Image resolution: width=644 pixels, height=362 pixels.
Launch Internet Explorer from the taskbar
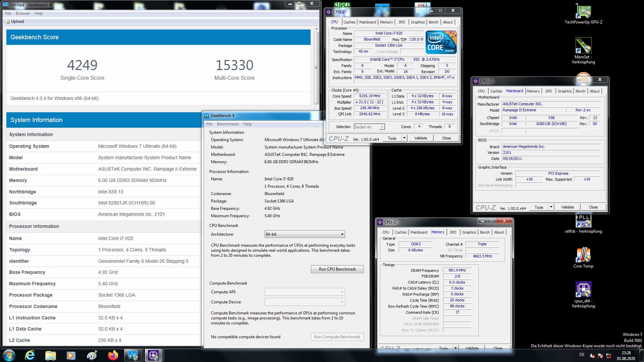tap(30, 355)
